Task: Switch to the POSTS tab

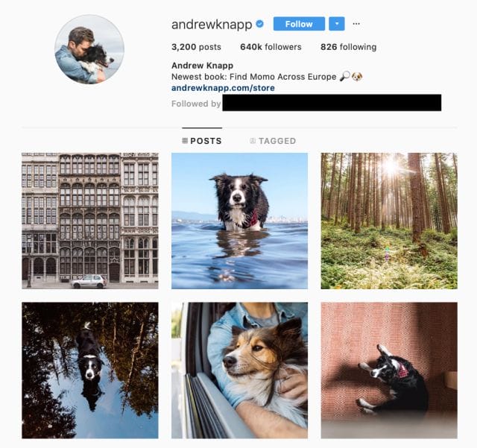Action: pos(202,141)
